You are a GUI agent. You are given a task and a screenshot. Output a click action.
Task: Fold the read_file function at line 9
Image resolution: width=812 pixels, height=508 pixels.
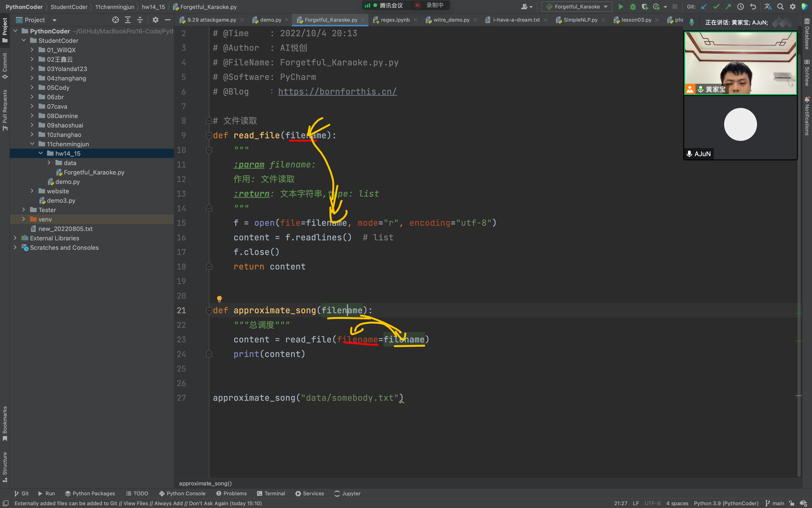(x=209, y=135)
